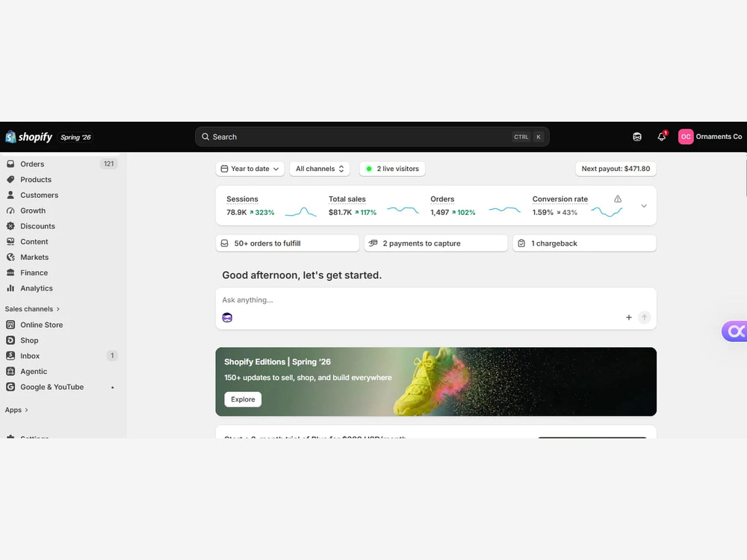Screen dimensions: 747x560
Task: Open Ornaments Co store menu
Action: [x=719, y=137]
